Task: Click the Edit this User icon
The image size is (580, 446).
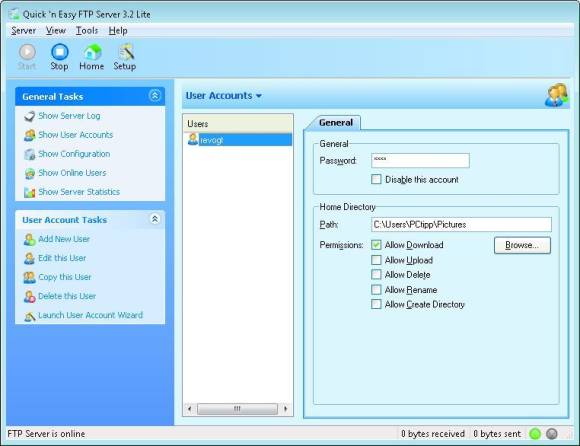Action: (x=30, y=259)
